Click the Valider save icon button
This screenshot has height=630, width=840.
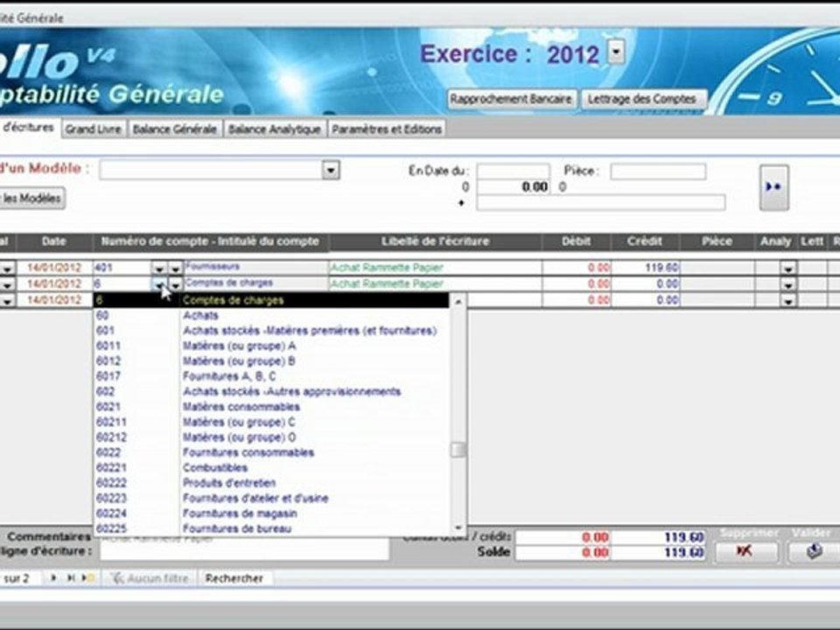tap(814, 551)
